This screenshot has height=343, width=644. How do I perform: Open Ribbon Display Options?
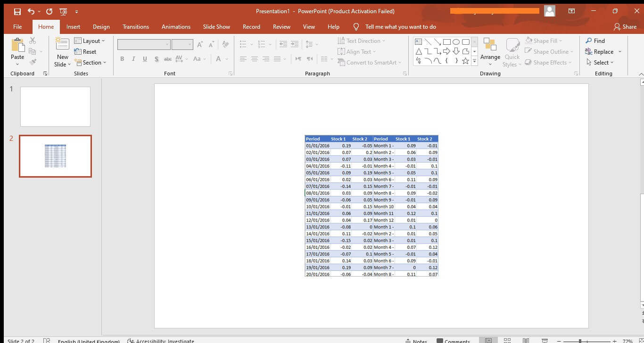[571, 11]
